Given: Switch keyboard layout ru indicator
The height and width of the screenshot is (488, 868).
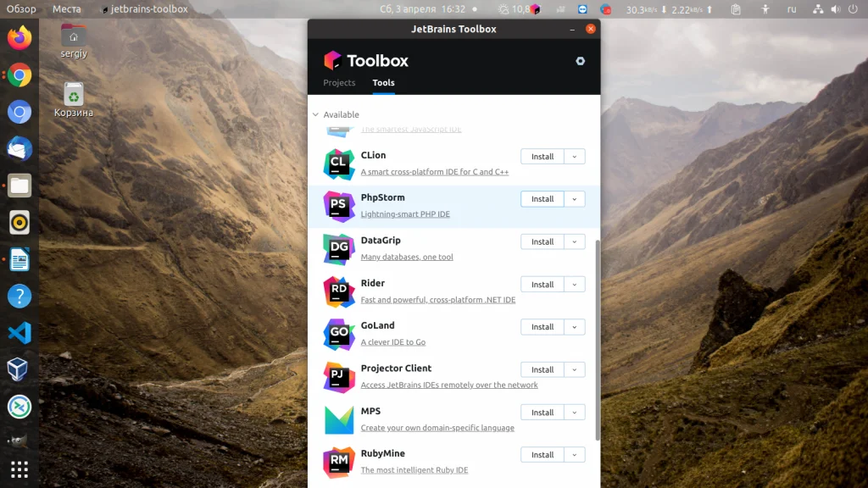Looking at the screenshot, I should tap(792, 8).
